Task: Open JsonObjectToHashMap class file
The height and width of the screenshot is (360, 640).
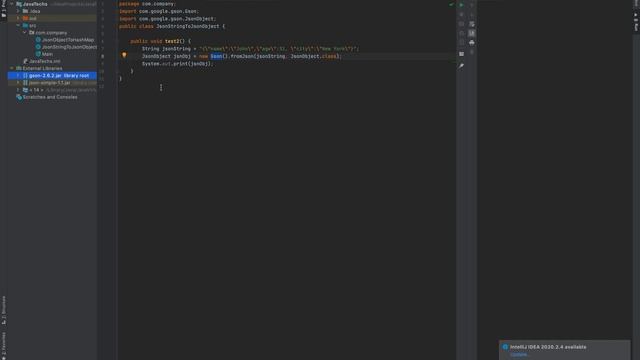Action: coord(68,40)
